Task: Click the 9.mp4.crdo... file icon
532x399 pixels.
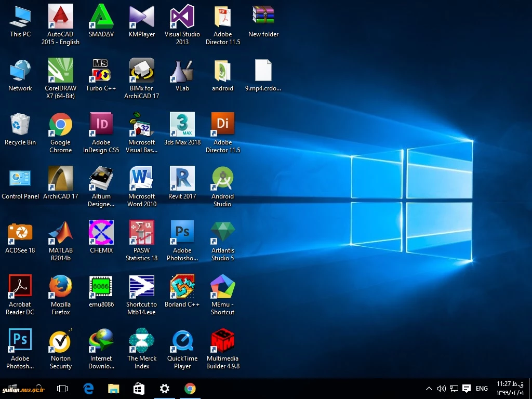Action: coord(263,75)
